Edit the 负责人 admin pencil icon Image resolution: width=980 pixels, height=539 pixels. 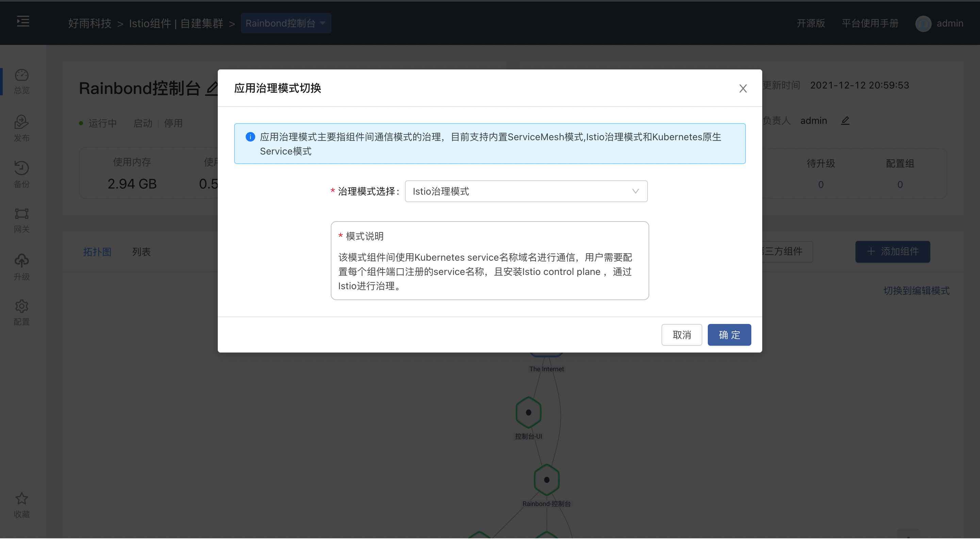pyautogui.click(x=845, y=120)
